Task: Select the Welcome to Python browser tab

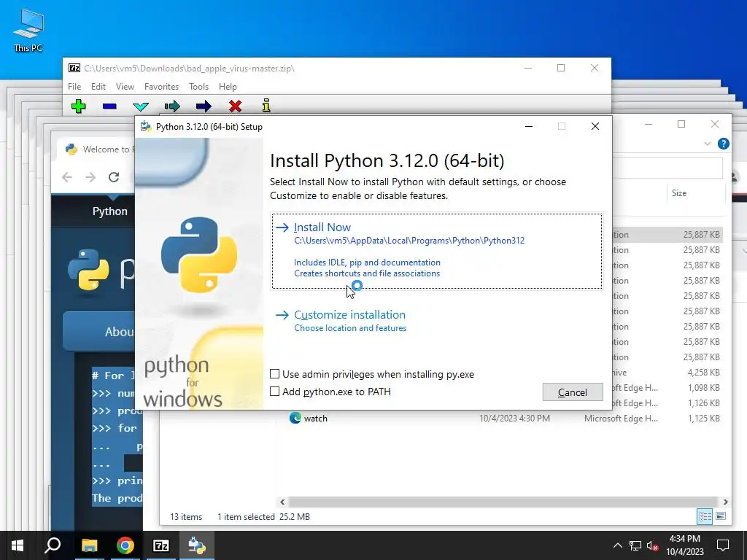Action: pyautogui.click(x=99, y=149)
